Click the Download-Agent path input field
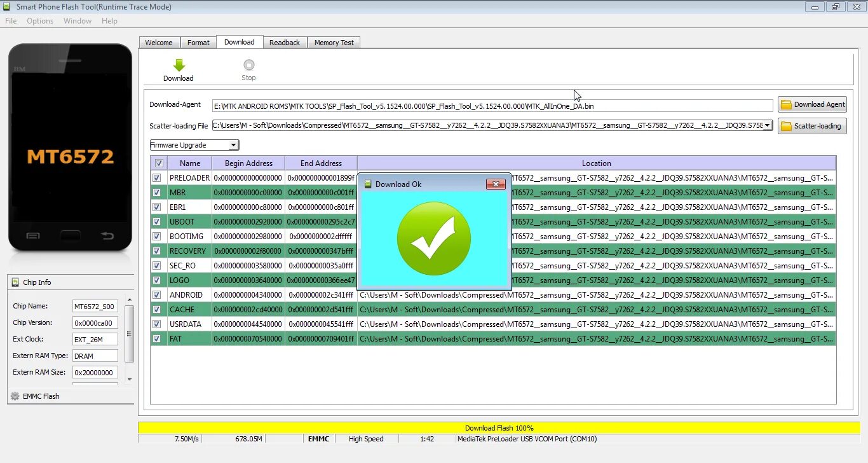This screenshot has height=463, width=868. pos(492,106)
